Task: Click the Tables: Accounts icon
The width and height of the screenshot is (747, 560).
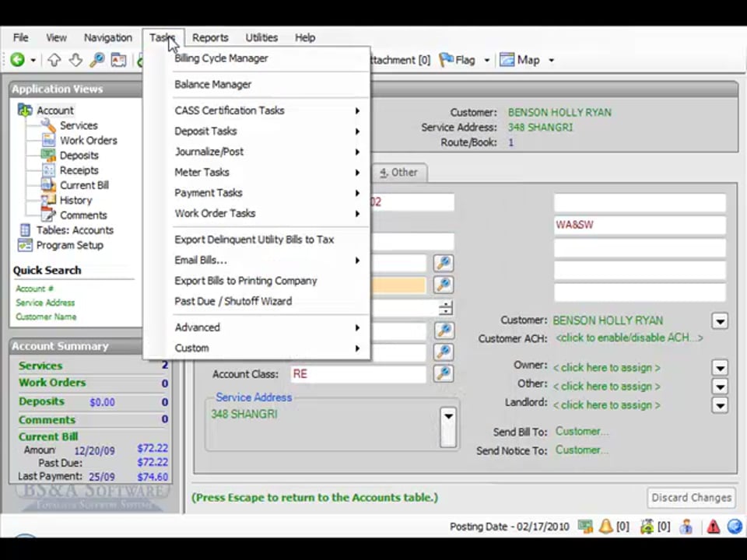Action: (x=25, y=230)
